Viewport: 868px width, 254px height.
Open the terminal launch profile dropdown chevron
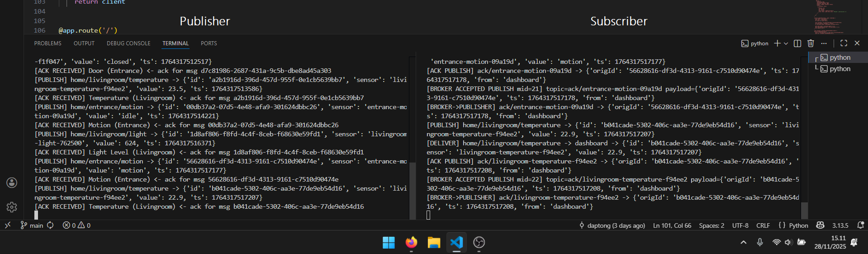click(x=786, y=43)
